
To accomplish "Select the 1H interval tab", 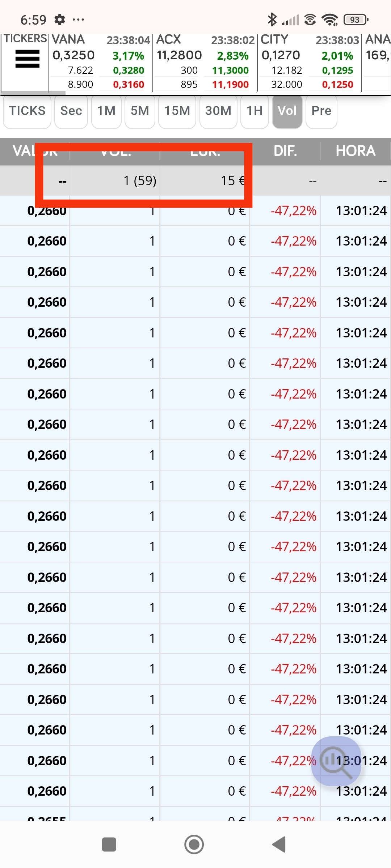I will click(255, 111).
